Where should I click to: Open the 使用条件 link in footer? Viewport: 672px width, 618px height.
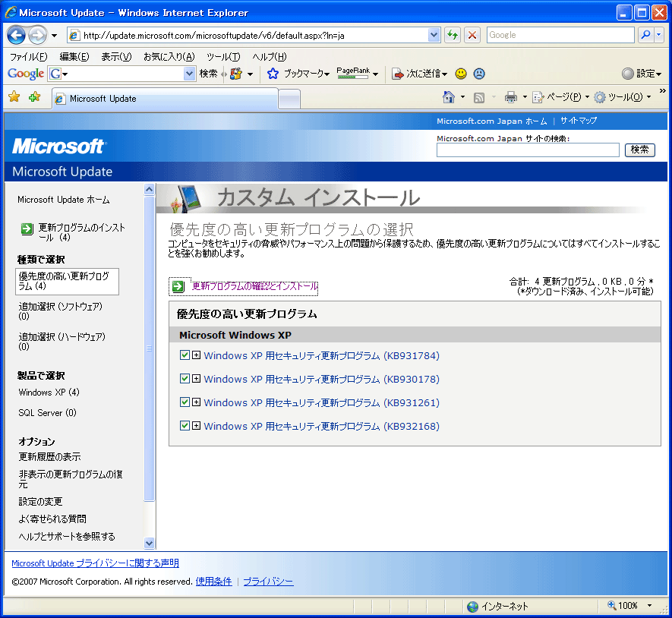click(x=213, y=582)
